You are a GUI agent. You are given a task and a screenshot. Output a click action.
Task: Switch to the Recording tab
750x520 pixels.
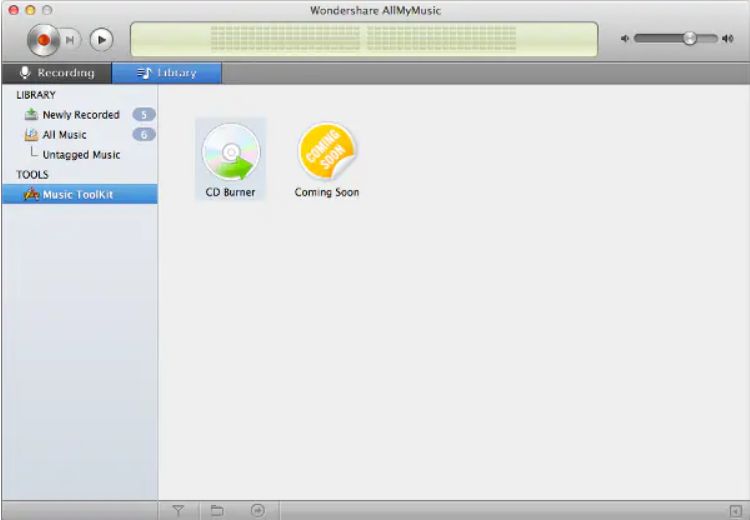coord(56,73)
